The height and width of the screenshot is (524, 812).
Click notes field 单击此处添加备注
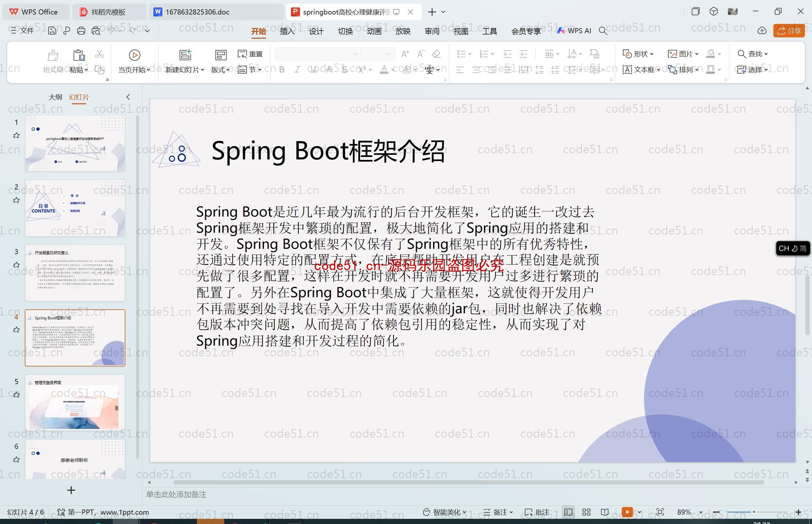pyautogui.click(x=176, y=495)
